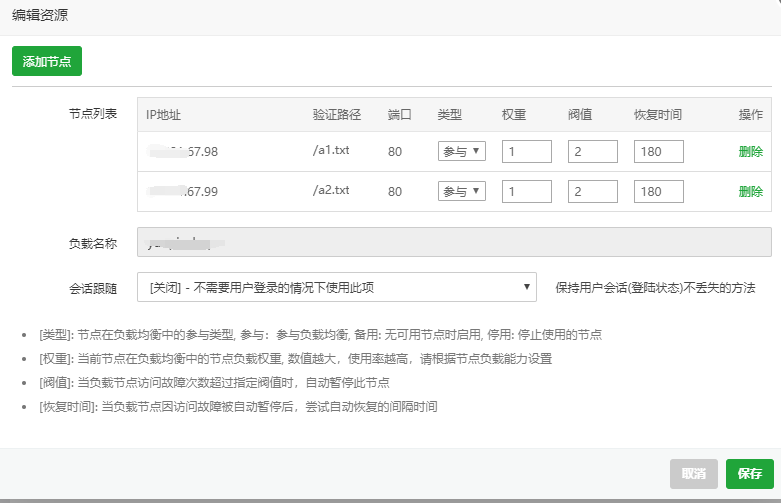The image size is (781, 503).
Task: Click the 操作 column header
Action: (751, 115)
